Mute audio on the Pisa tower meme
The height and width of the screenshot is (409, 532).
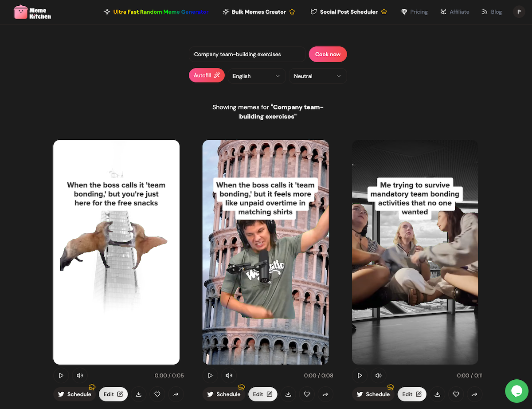coord(229,375)
